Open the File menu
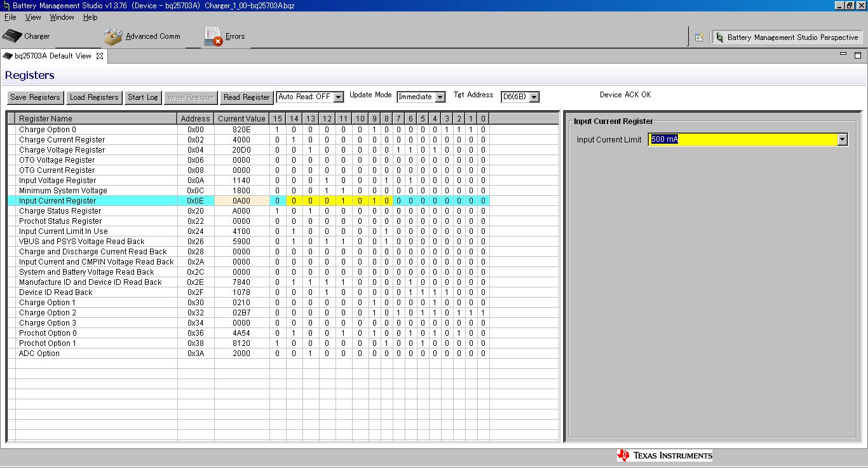Screen dimensions: 868x468 click(x=10, y=17)
